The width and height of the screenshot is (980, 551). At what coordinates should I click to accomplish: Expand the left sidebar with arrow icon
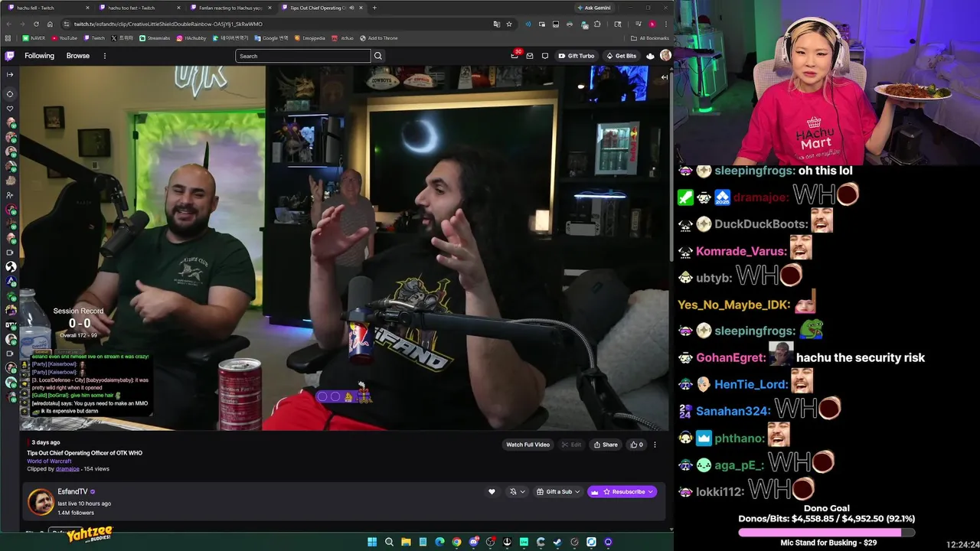[10, 74]
